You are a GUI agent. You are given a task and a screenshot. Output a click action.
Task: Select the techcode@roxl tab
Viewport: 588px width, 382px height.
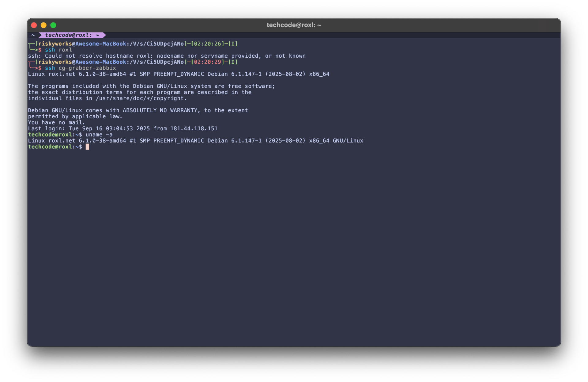click(x=72, y=35)
